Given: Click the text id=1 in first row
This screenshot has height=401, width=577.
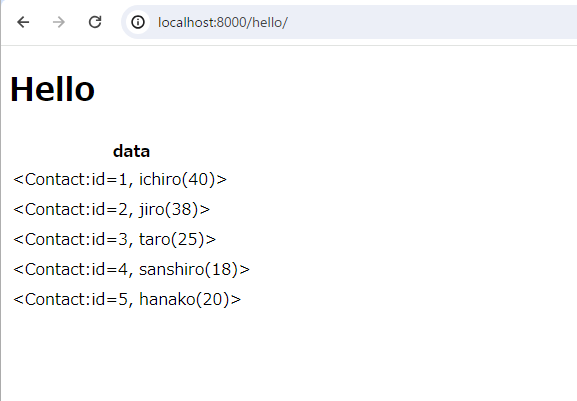Looking at the screenshot, I should point(109,180).
